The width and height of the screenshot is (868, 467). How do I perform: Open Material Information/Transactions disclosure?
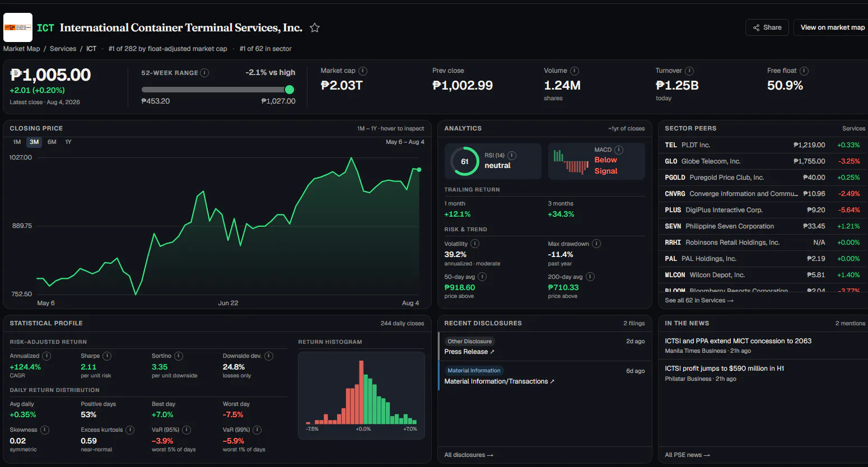click(x=500, y=381)
